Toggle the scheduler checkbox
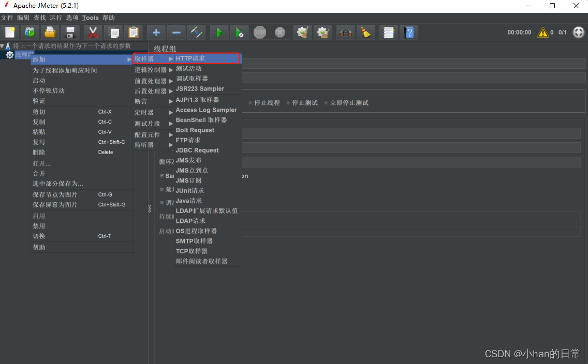The image size is (588, 364). (161, 203)
